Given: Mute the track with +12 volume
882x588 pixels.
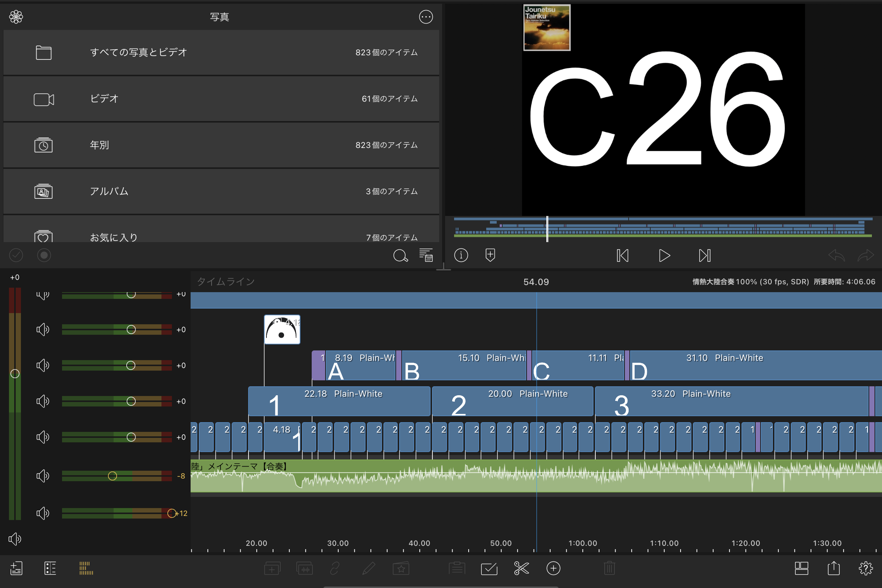Looking at the screenshot, I should tap(42, 513).
